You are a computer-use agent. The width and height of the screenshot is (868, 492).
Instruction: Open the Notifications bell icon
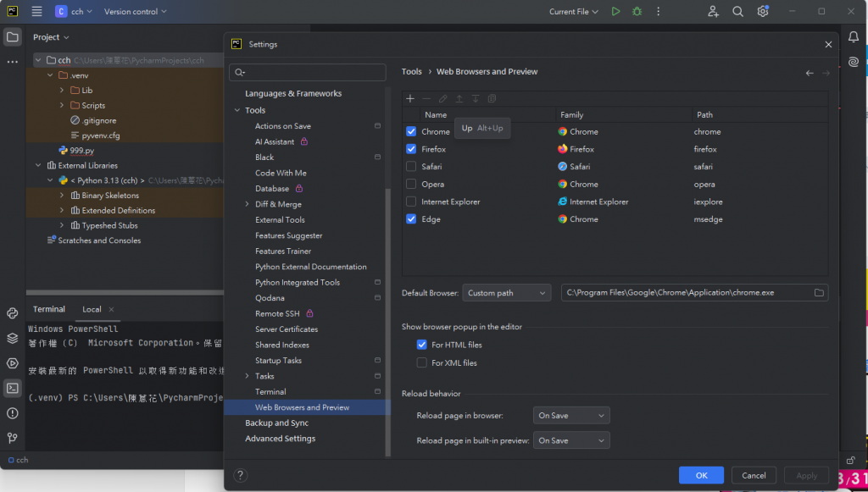tap(854, 37)
